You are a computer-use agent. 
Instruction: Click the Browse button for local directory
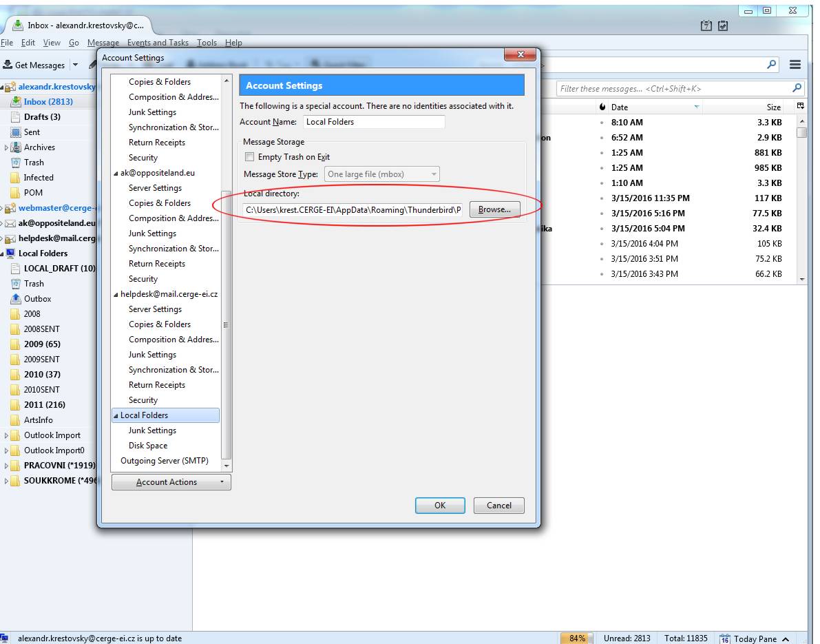[x=494, y=209]
